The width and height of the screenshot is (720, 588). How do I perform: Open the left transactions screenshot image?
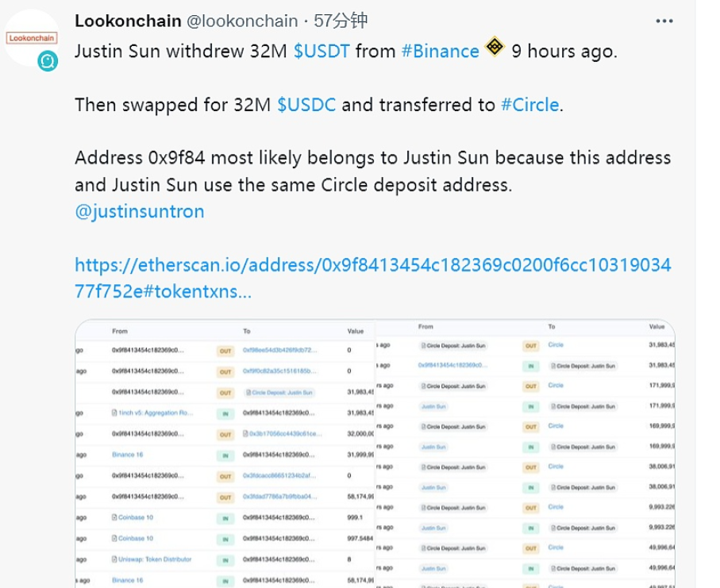(225, 454)
